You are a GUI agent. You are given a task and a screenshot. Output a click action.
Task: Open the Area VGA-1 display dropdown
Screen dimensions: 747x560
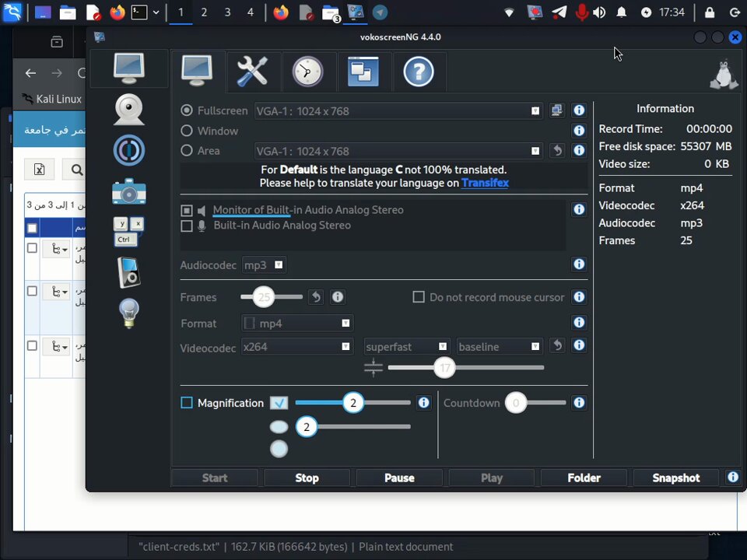[x=398, y=151]
